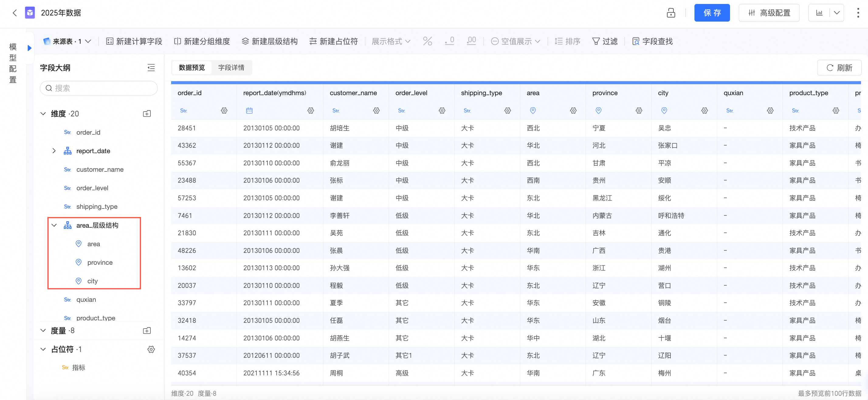Click add-measure icon beside 度量
868x400 pixels.
(x=147, y=331)
